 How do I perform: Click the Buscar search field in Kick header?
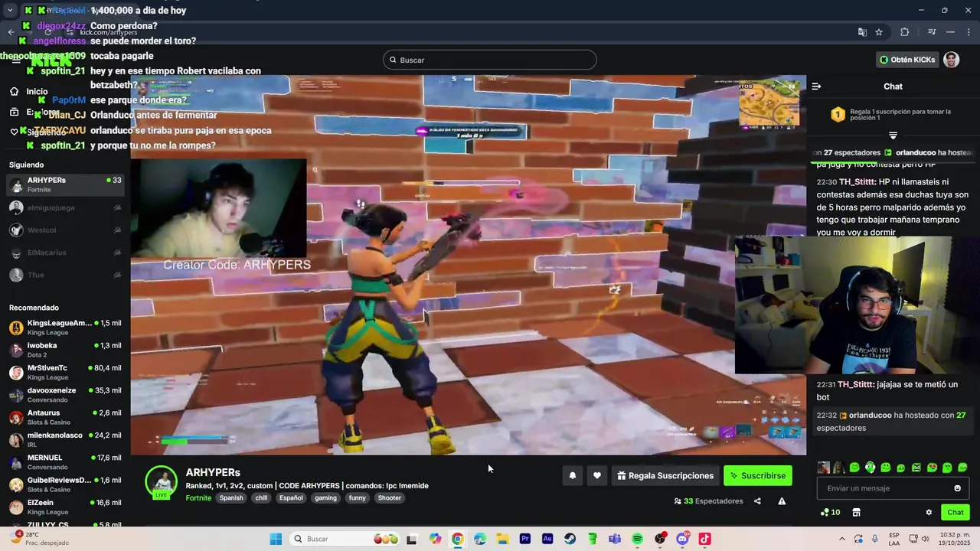(x=490, y=60)
